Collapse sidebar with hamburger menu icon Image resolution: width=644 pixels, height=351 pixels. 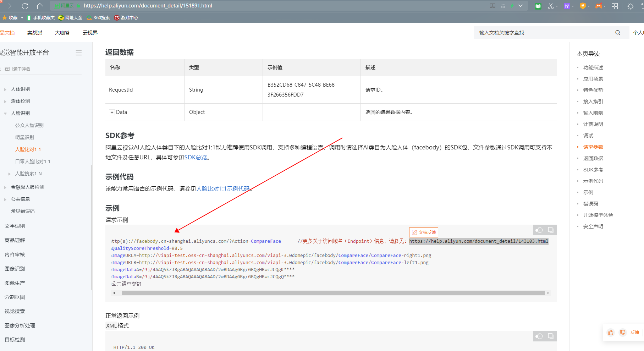point(79,53)
